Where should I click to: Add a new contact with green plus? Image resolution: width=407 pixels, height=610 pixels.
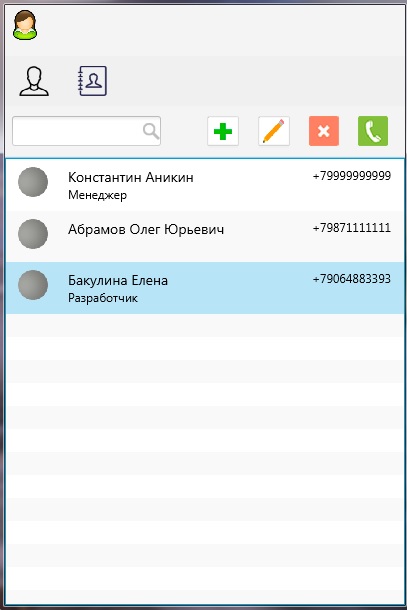point(223,131)
